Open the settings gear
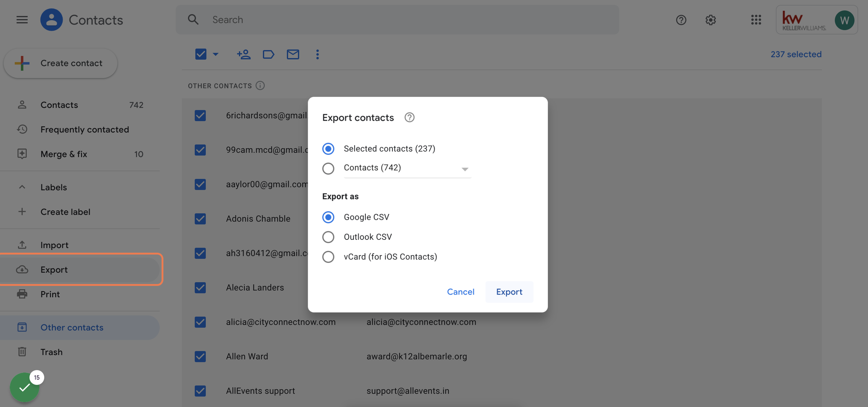 click(710, 20)
